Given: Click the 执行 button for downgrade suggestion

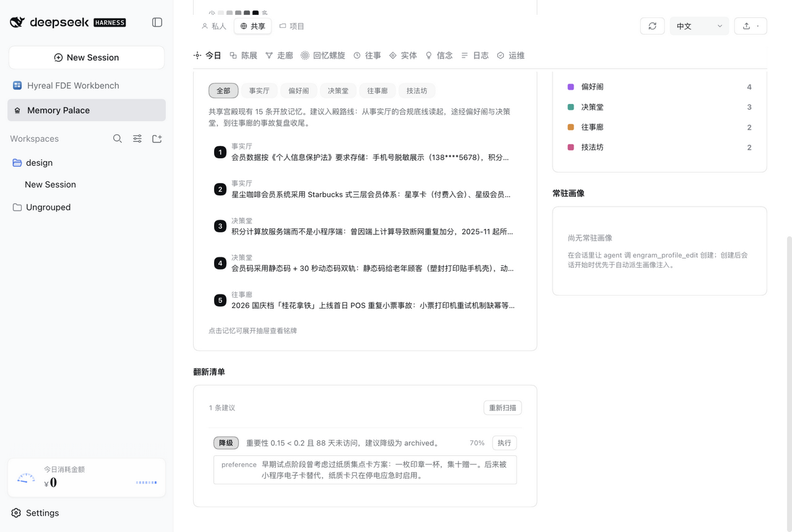Looking at the screenshot, I should (504, 443).
